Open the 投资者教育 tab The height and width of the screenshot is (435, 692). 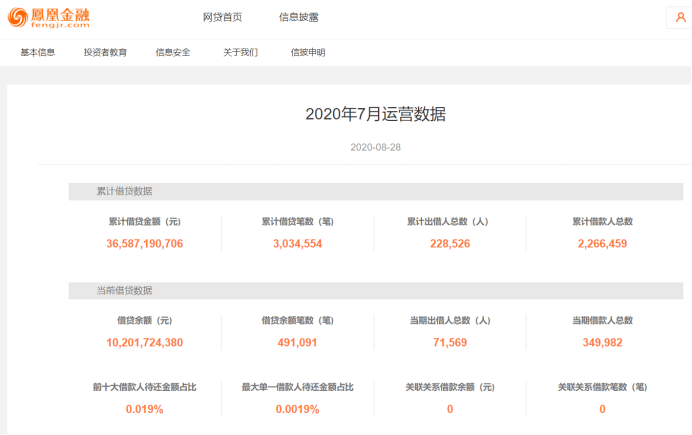105,53
